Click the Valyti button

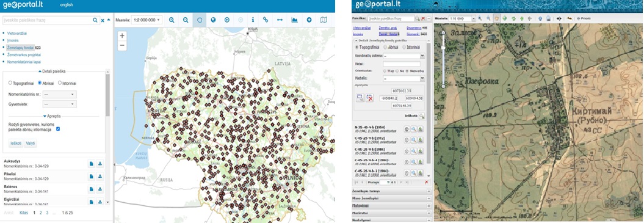pos(31,143)
